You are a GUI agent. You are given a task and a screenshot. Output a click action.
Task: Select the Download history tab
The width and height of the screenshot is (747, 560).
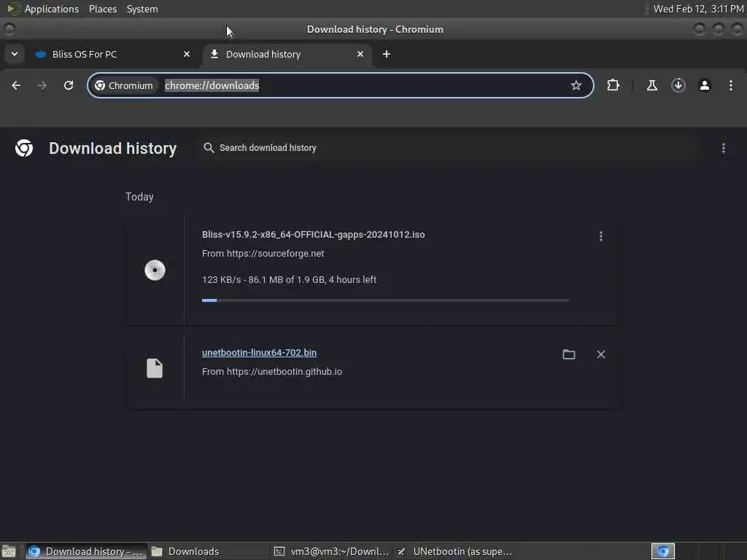(287, 54)
